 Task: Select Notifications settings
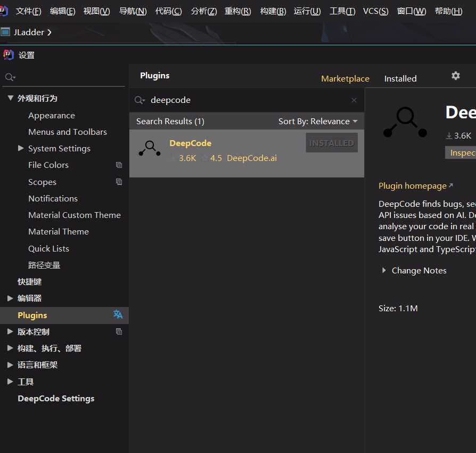pos(53,198)
